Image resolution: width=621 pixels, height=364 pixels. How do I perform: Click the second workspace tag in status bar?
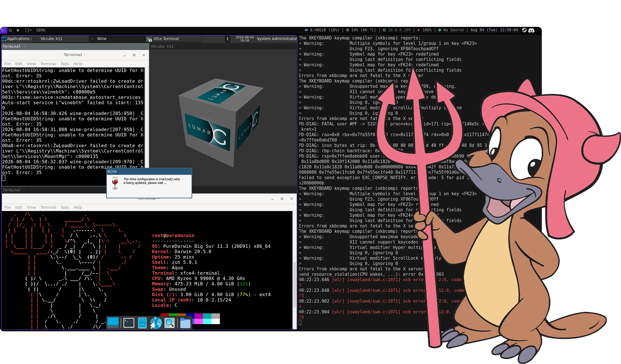pyautogui.click(x=10, y=30)
